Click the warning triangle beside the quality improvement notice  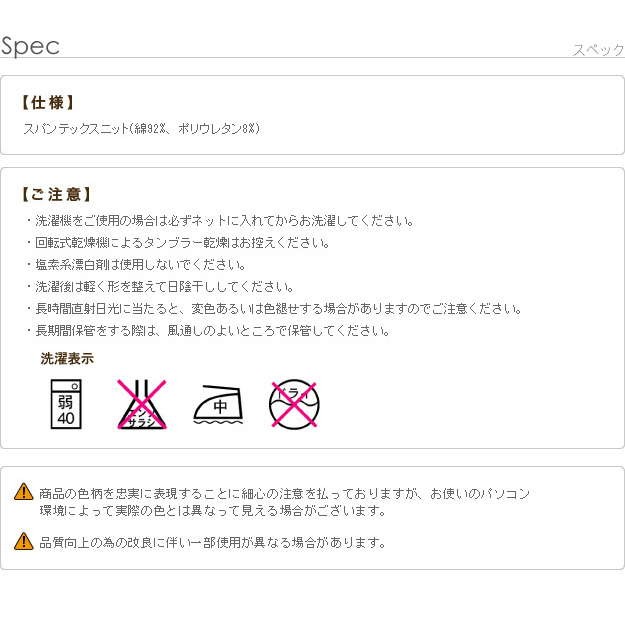coord(23,542)
